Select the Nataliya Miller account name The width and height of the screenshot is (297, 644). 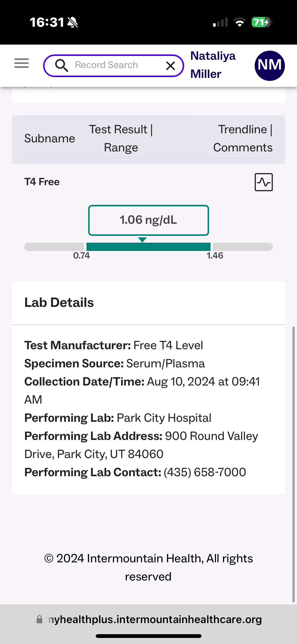[213, 65]
